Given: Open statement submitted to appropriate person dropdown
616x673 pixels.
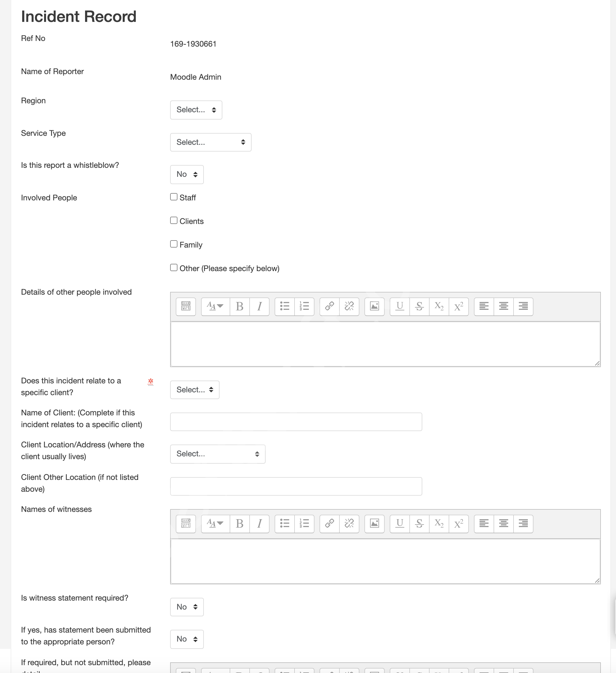Looking at the screenshot, I should tap(187, 639).
